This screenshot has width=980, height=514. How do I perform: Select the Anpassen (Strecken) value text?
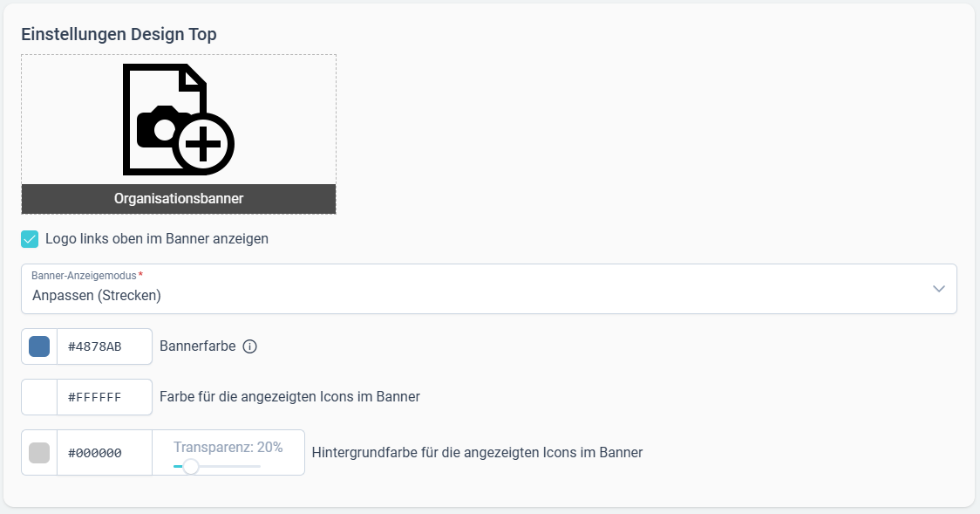click(97, 295)
